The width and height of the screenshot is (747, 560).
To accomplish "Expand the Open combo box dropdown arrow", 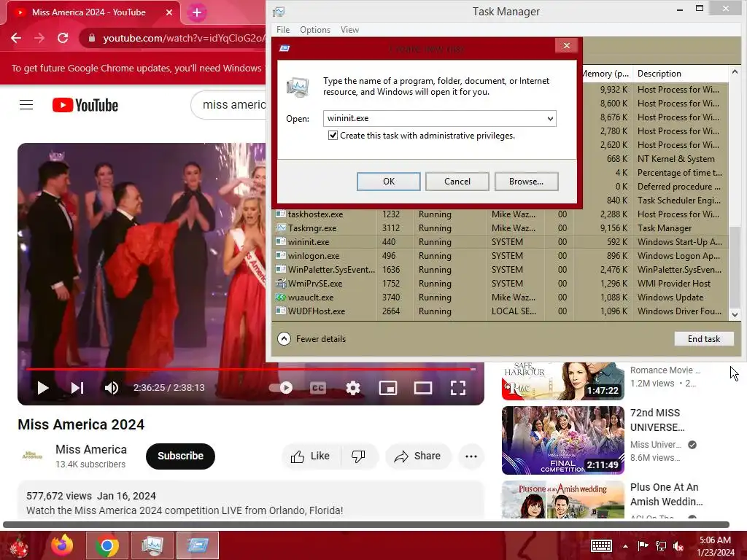I will tap(550, 119).
